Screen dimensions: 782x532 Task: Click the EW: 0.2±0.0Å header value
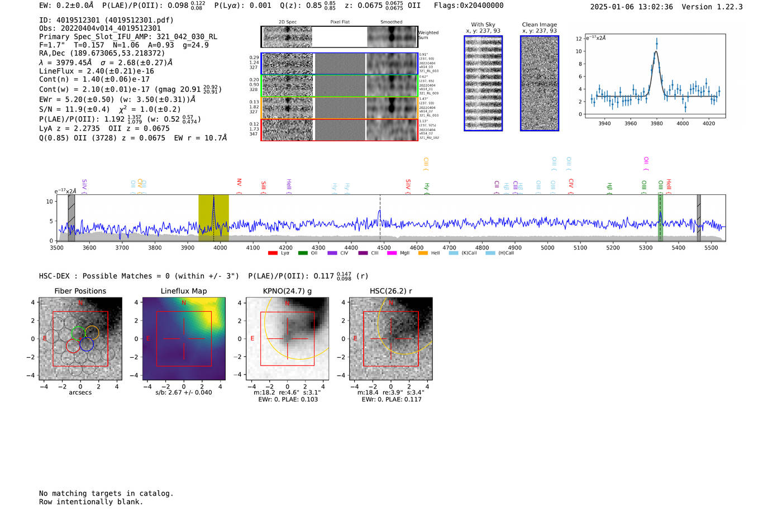[66, 6]
